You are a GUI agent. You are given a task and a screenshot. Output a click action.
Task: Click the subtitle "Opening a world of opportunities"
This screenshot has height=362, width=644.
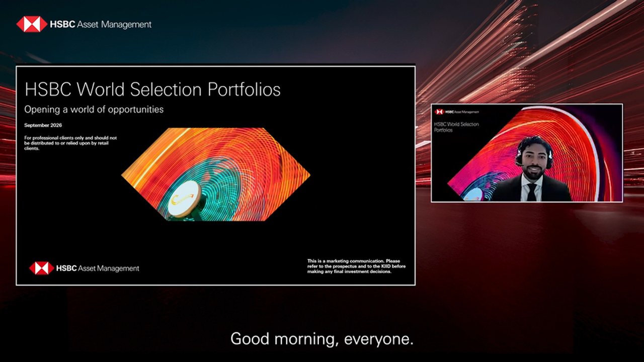coord(94,109)
